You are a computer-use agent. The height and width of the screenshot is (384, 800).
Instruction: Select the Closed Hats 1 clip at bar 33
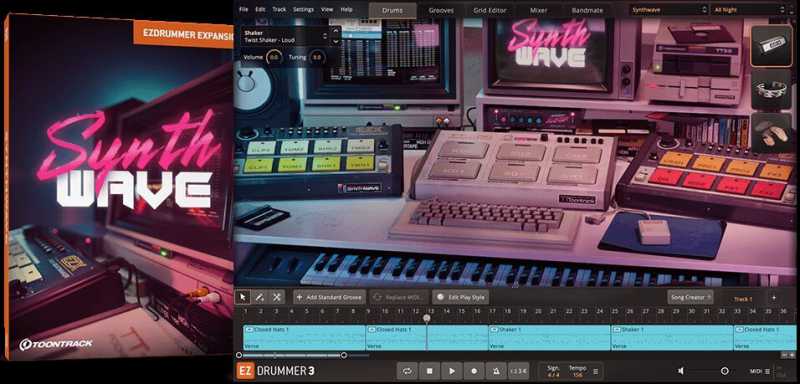(x=764, y=337)
